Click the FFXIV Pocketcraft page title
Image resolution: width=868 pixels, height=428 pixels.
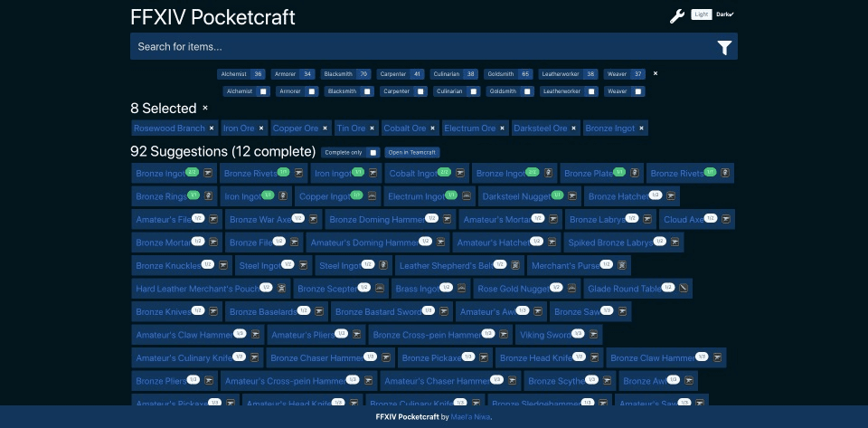(212, 17)
